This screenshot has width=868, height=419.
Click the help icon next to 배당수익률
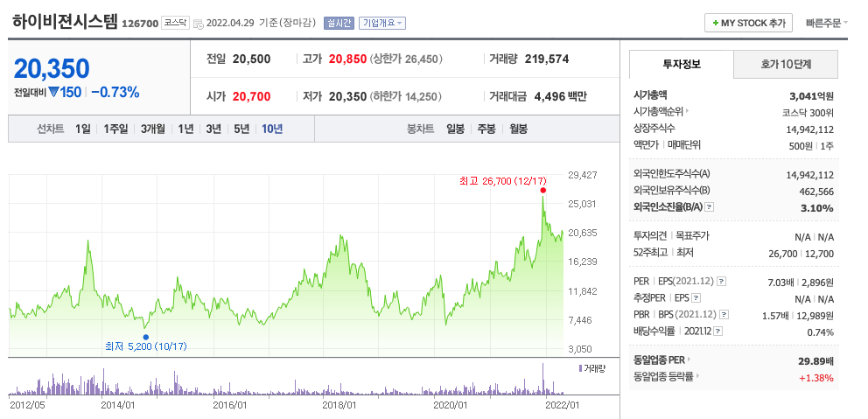(718, 332)
